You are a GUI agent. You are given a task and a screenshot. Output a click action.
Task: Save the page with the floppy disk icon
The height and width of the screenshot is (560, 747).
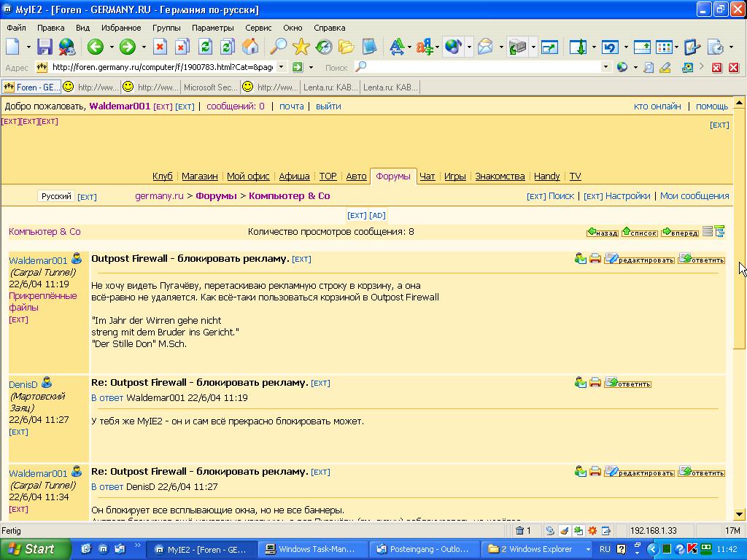[44, 47]
